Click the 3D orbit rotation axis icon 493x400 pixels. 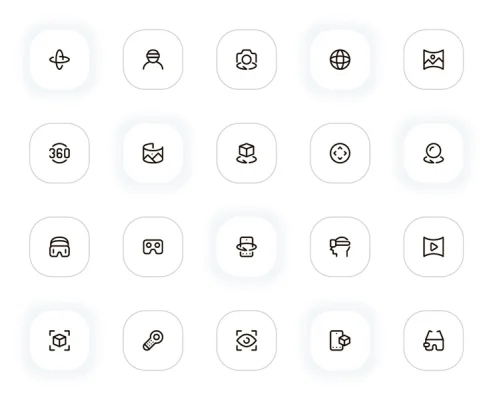[59, 60]
